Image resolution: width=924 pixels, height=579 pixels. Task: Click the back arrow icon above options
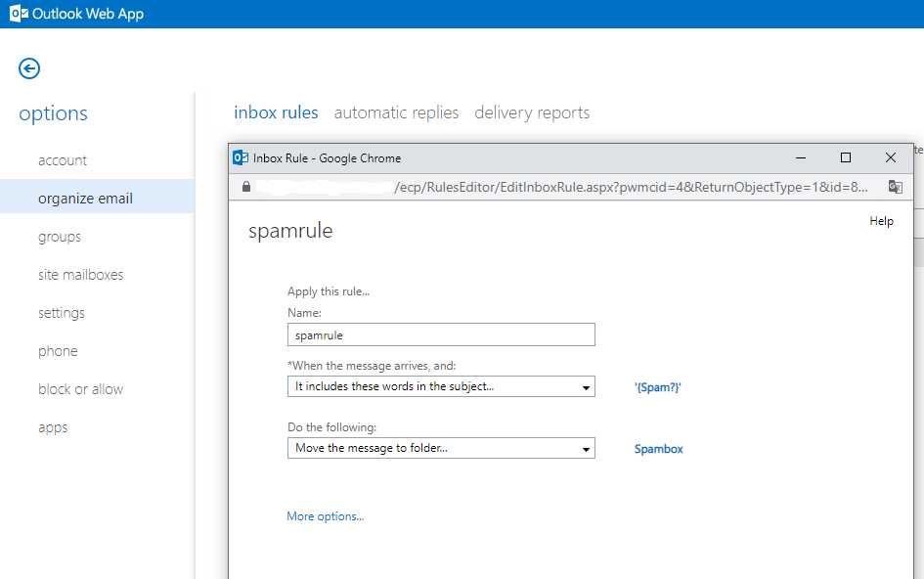click(x=29, y=68)
